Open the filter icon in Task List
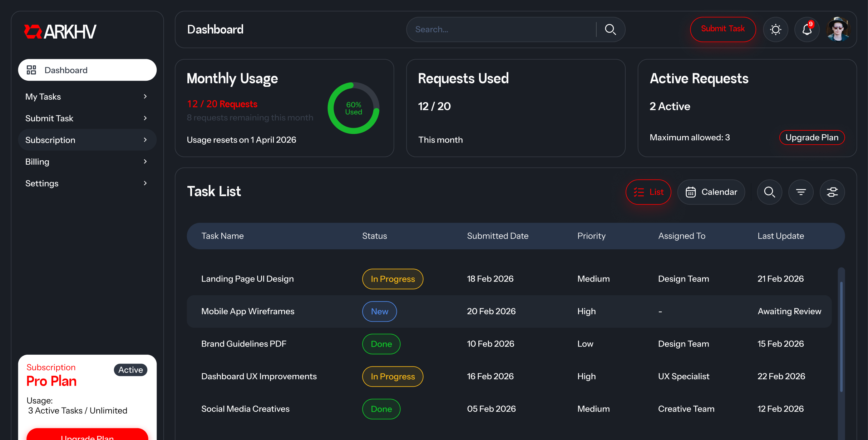Screen dimensions: 868x440 click(801, 192)
